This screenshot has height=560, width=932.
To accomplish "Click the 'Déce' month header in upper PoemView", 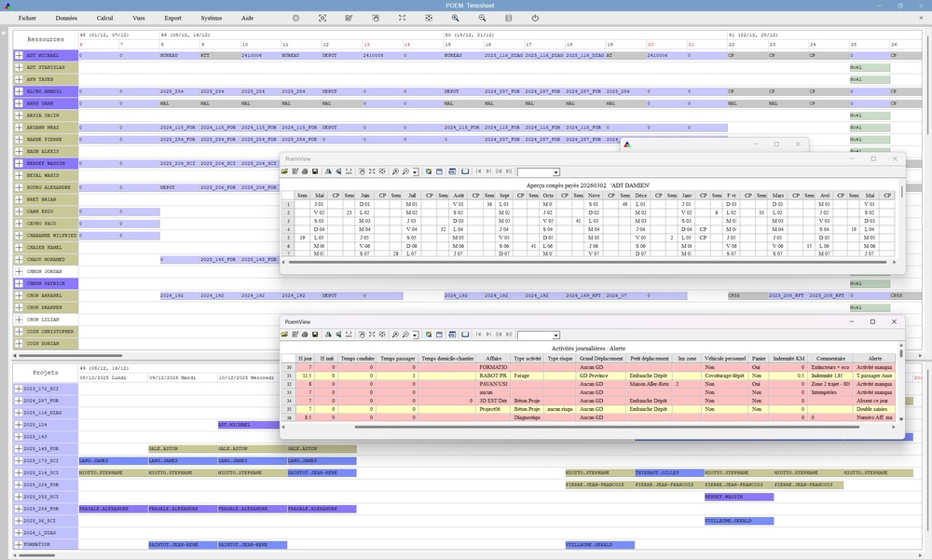I will click(641, 195).
